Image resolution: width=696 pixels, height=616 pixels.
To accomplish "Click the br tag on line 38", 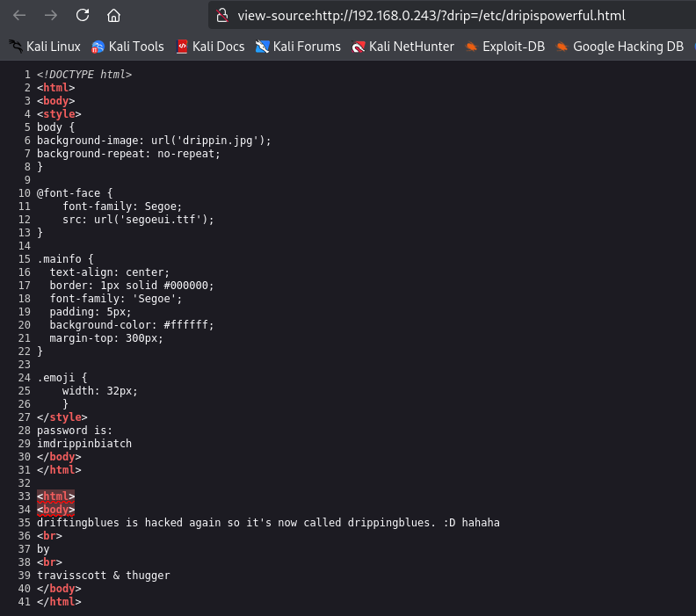I will point(49,562).
